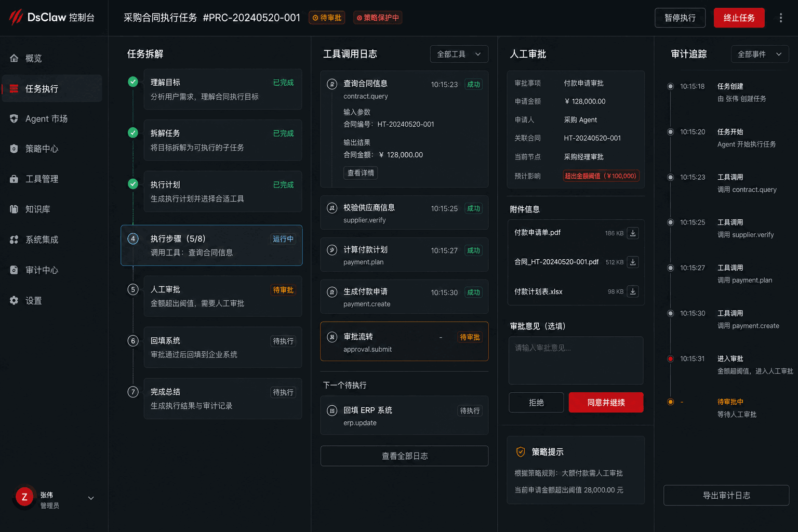
Task: Click the 回填 ERP 系统 tool icon
Action: tap(332, 410)
